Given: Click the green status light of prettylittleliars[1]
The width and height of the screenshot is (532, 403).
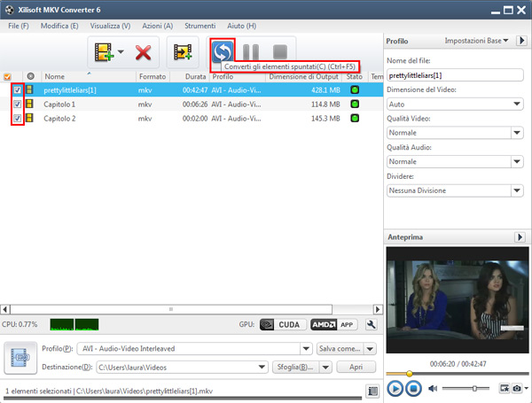Looking at the screenshot, I should [355, 89].
